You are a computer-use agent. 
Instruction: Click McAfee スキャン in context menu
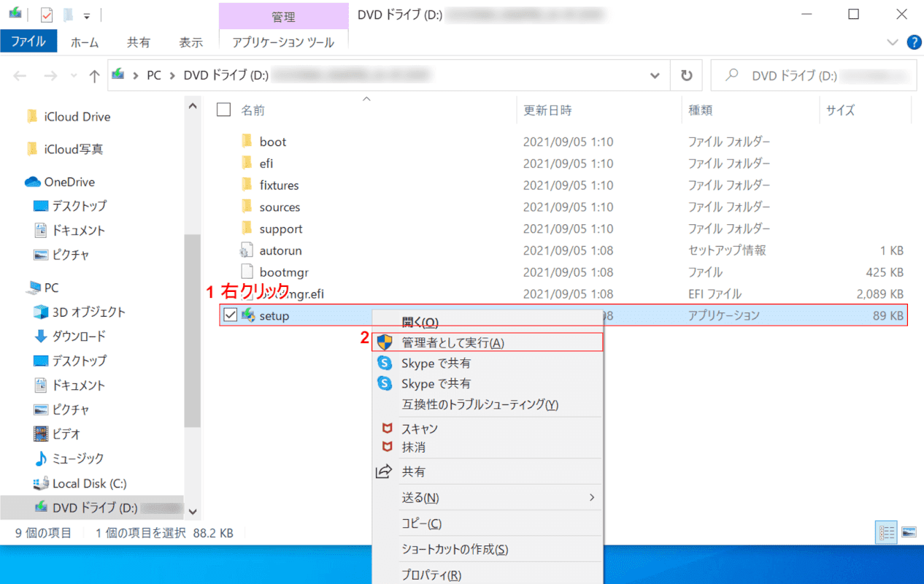coord(420,429)
